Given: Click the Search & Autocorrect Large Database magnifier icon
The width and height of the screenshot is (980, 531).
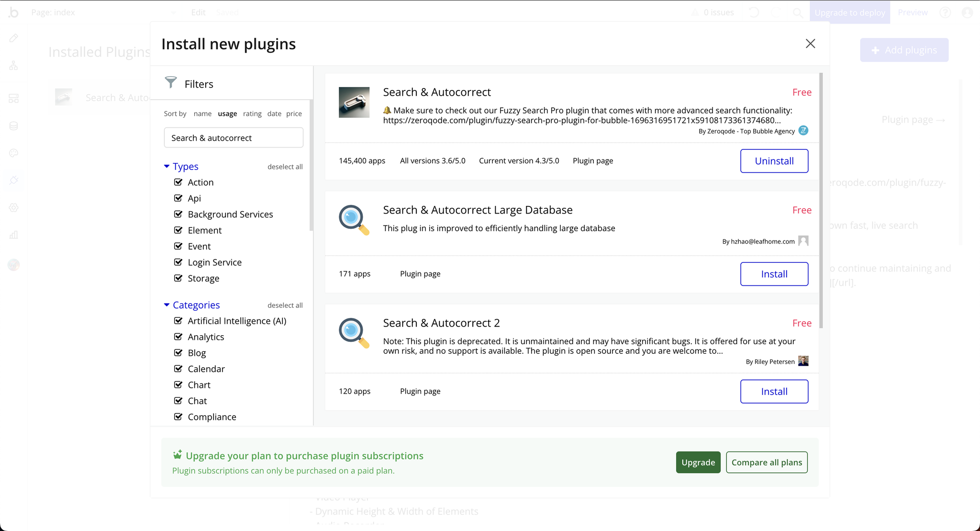Looking at the screenshot, I should point(354,220).
